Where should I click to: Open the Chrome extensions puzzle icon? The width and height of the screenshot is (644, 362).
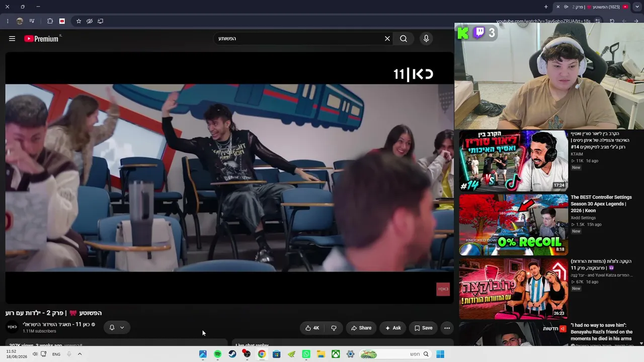pyautogui.click(x=50, y=21)
